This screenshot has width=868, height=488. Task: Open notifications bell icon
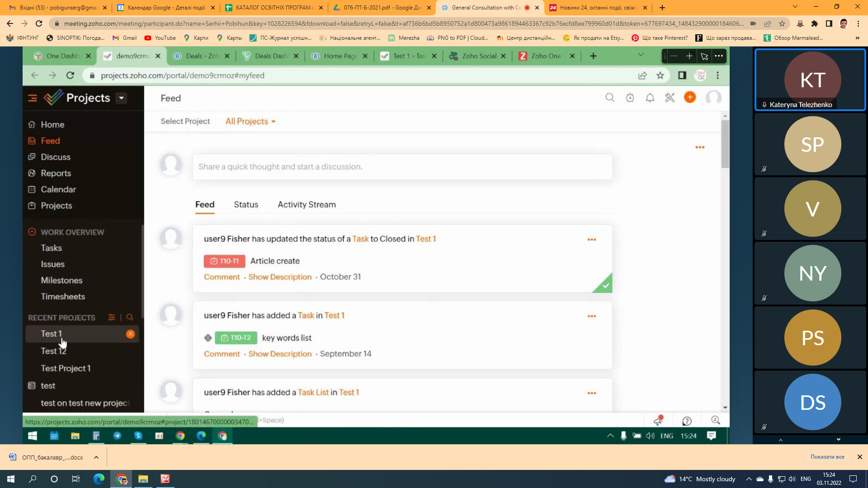[x=650, y=98]
